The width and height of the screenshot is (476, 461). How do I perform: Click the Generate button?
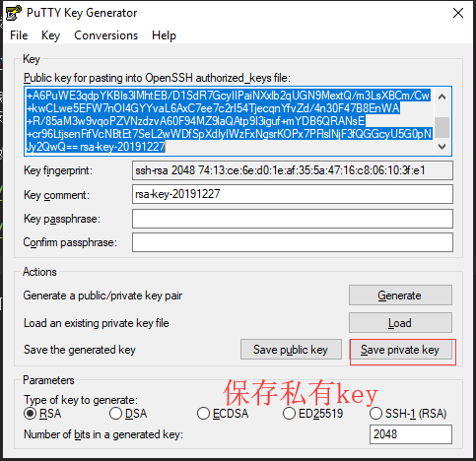tap(400, 296)
